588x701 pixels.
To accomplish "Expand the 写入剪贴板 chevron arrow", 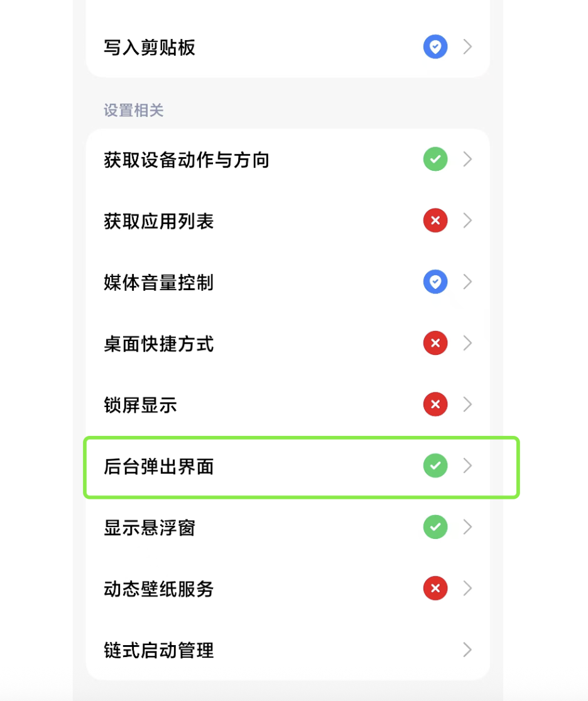I will (x=467, y=46).
